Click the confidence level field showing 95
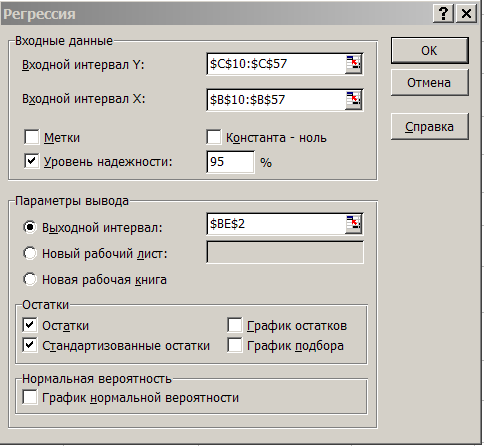484x446 pixels. point(230,162)
